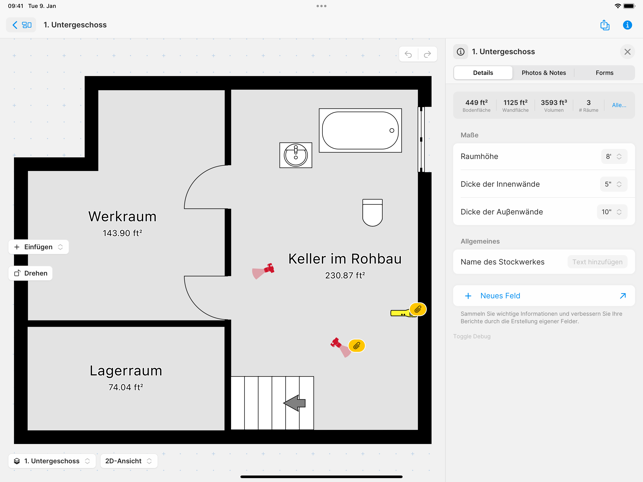Close the 1. Untergeschoss details panel
This screenshot has height=482, width=643.
click(x=627, y=52)
